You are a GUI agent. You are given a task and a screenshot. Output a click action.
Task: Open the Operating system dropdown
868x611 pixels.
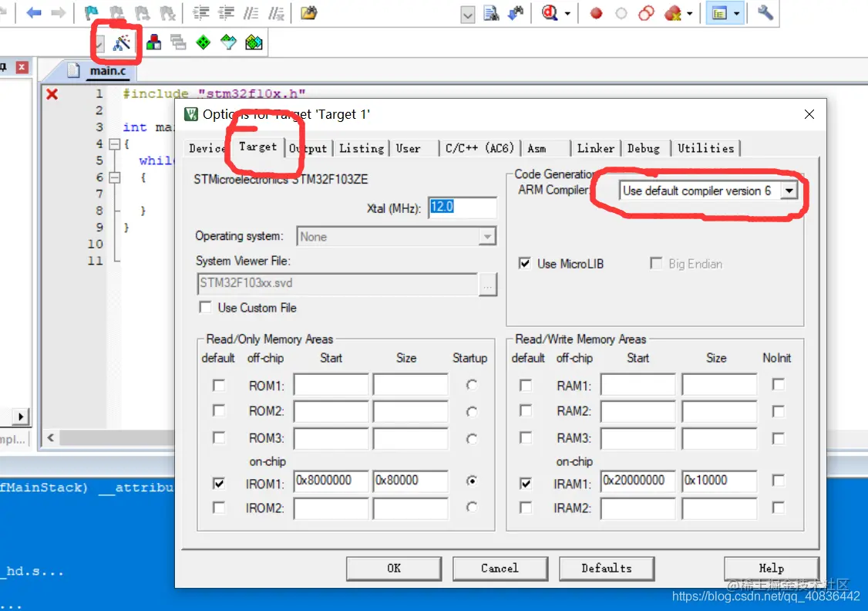click(486, 237)
